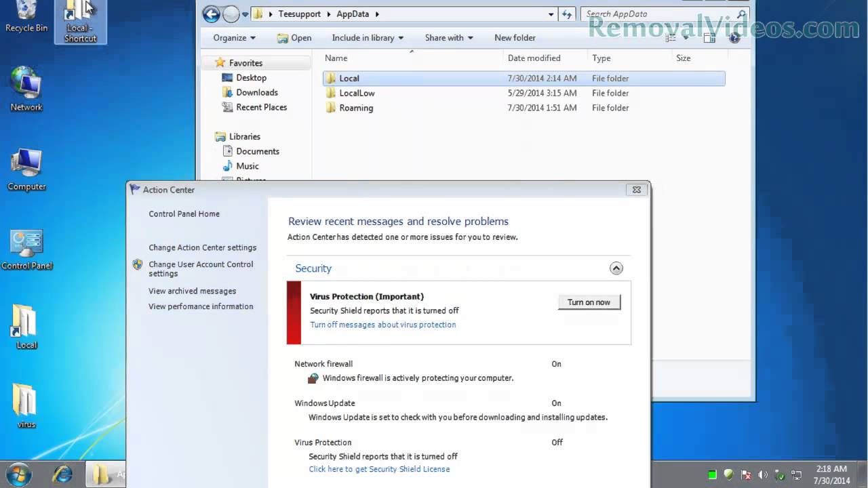Viewport: 868px width, 488px height.
Task: Open View perfomance information link
Action: point(201,306)
